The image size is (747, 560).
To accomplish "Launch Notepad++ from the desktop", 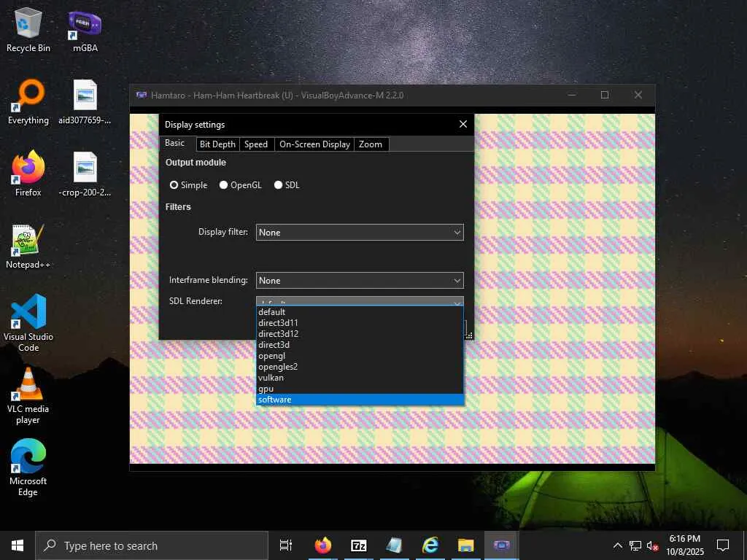I will [x=28, y=246].
